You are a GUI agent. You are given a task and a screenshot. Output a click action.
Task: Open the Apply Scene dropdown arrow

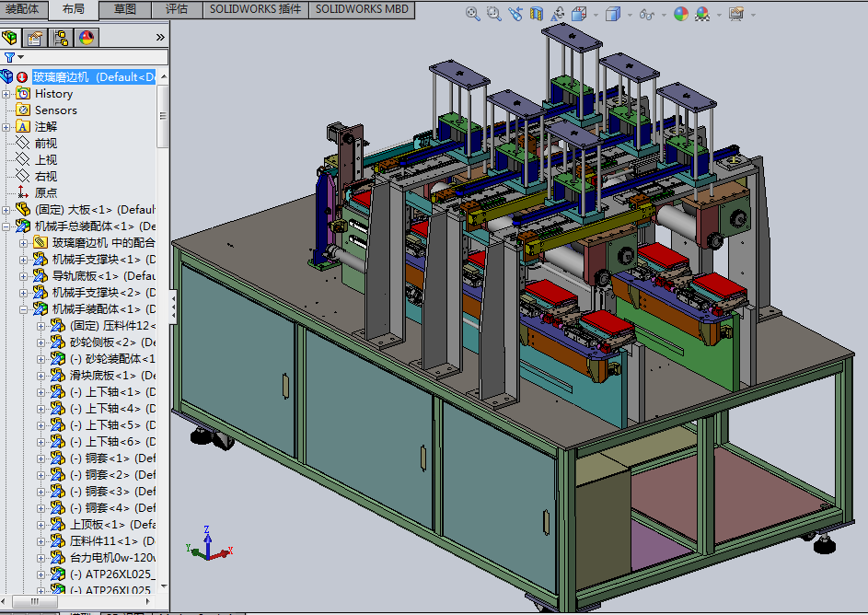click(719, 15)
